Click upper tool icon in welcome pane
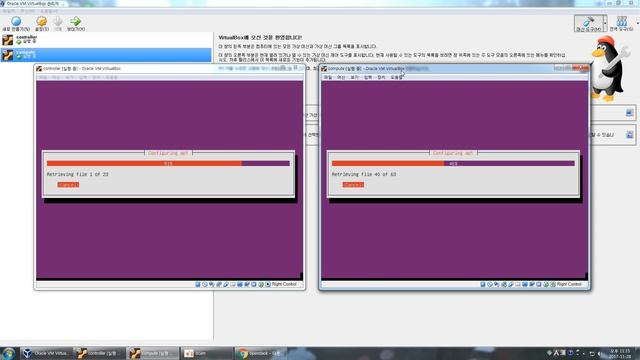The width and height of the screenshot is (640, 360). coord(629,113)
